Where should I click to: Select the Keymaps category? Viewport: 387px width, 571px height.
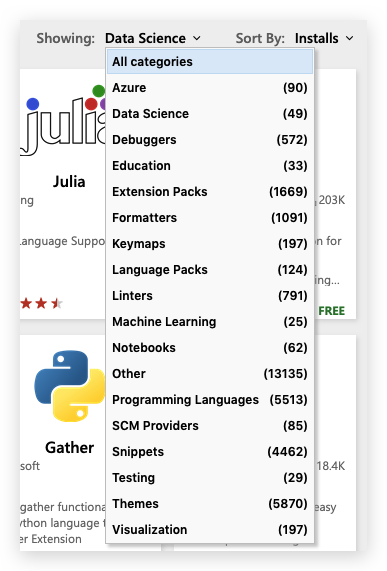pyautogui.click(x=210, y=244)
